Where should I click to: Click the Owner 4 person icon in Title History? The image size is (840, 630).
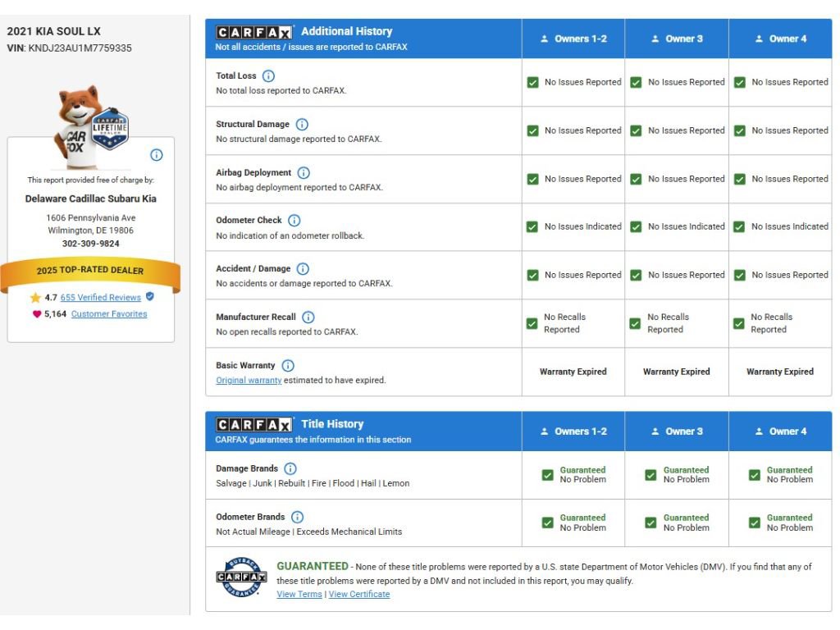coord(759,431)
